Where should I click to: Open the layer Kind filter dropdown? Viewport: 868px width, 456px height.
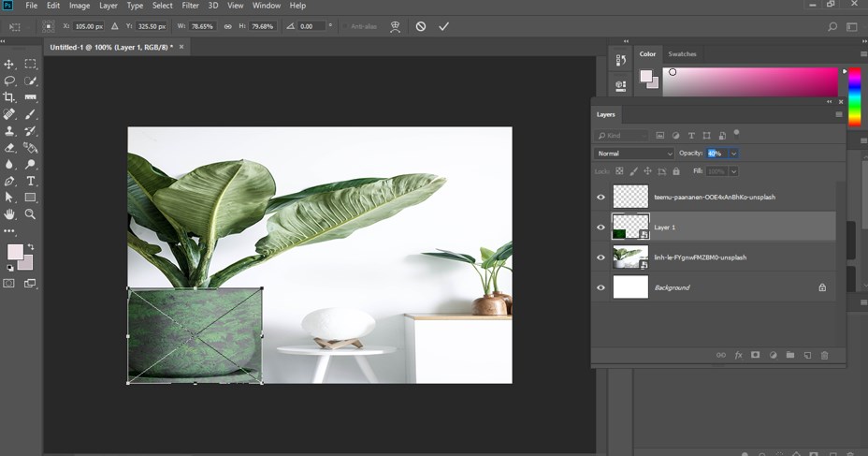pos(622,136)
